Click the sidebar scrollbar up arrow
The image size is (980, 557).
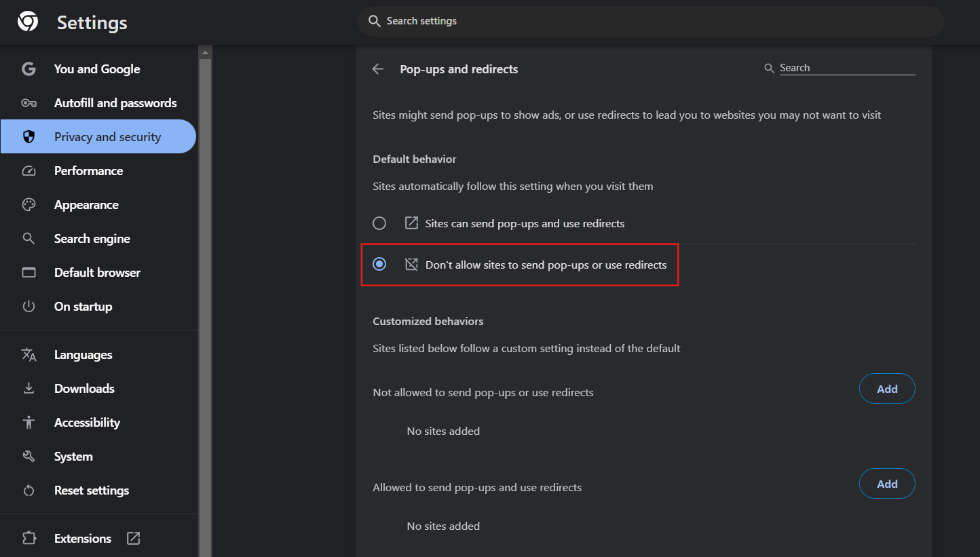click(x=206, y=52)
